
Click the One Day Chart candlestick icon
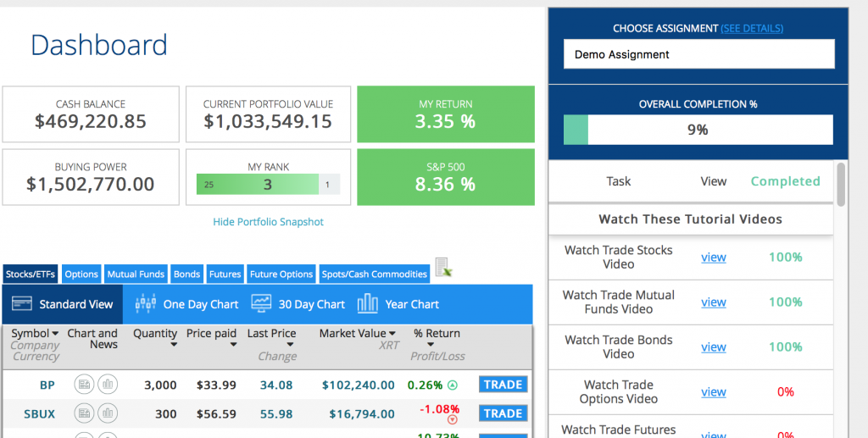tap(145, 303)
